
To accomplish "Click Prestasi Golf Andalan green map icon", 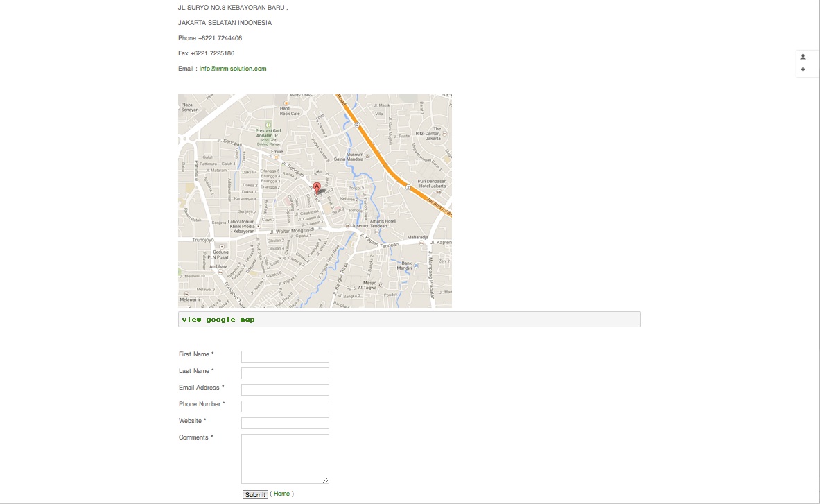I will (x=268, y=125).
